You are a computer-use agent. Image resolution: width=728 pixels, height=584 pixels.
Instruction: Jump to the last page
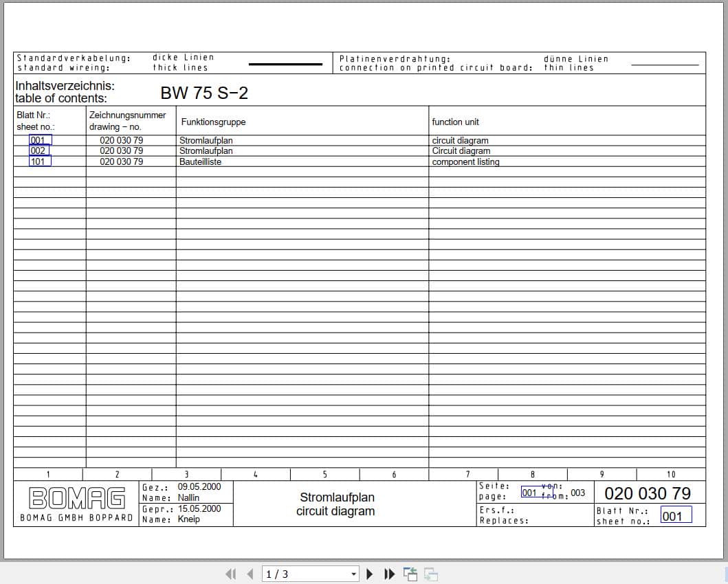click(x=390, y=574)
